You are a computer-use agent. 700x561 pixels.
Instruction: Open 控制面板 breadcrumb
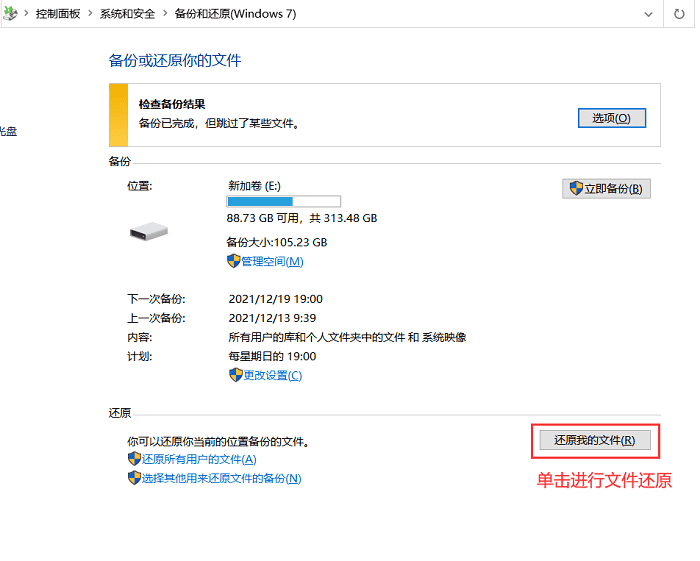[58, 14]
